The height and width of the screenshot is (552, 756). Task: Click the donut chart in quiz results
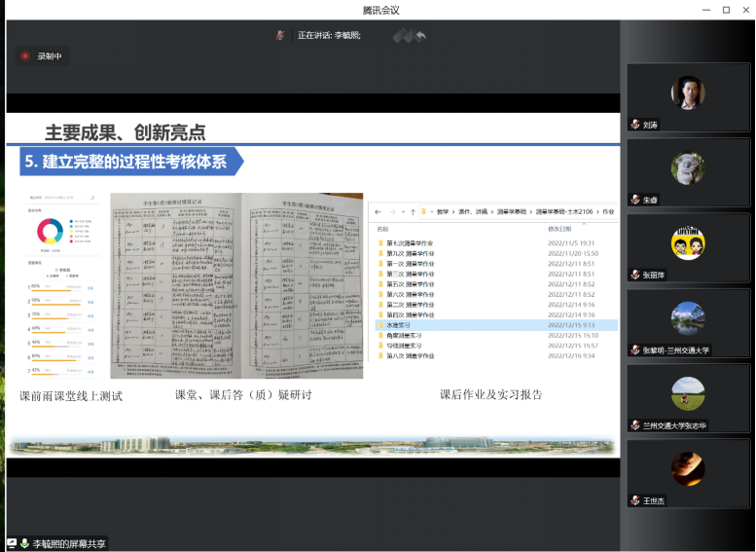[x=49, y=231]
